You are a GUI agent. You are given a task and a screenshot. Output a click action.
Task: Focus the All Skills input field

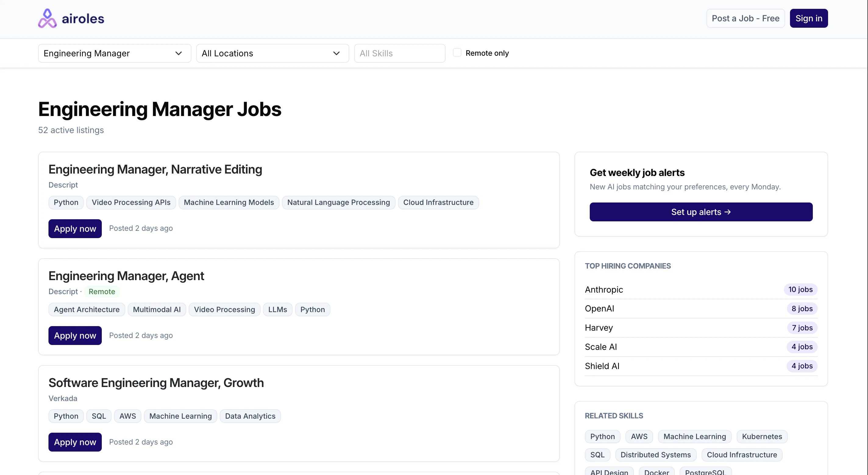click(399, 53)
